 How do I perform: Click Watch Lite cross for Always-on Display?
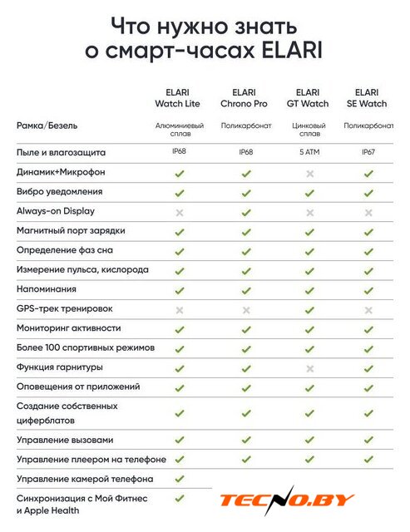tap(179, 213)
